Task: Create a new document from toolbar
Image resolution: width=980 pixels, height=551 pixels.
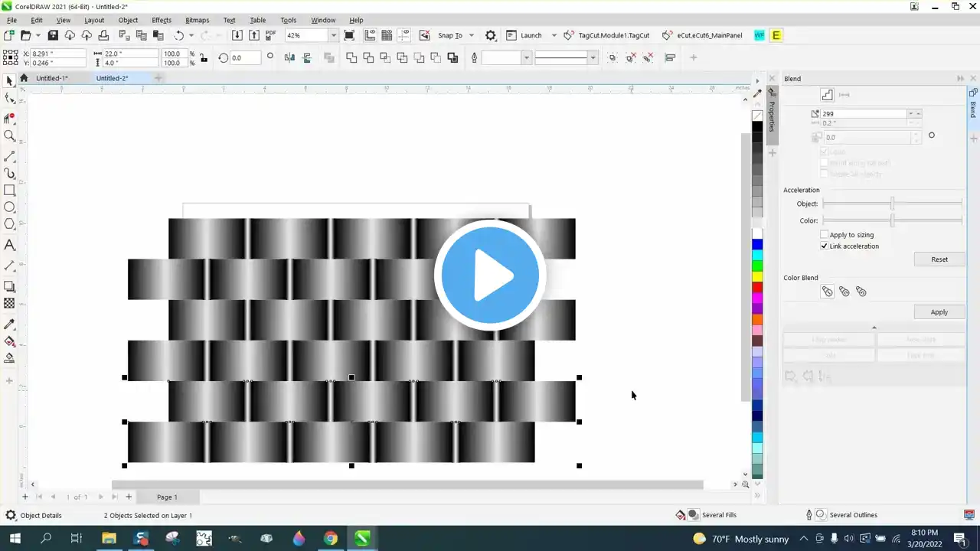Action: 9,35
